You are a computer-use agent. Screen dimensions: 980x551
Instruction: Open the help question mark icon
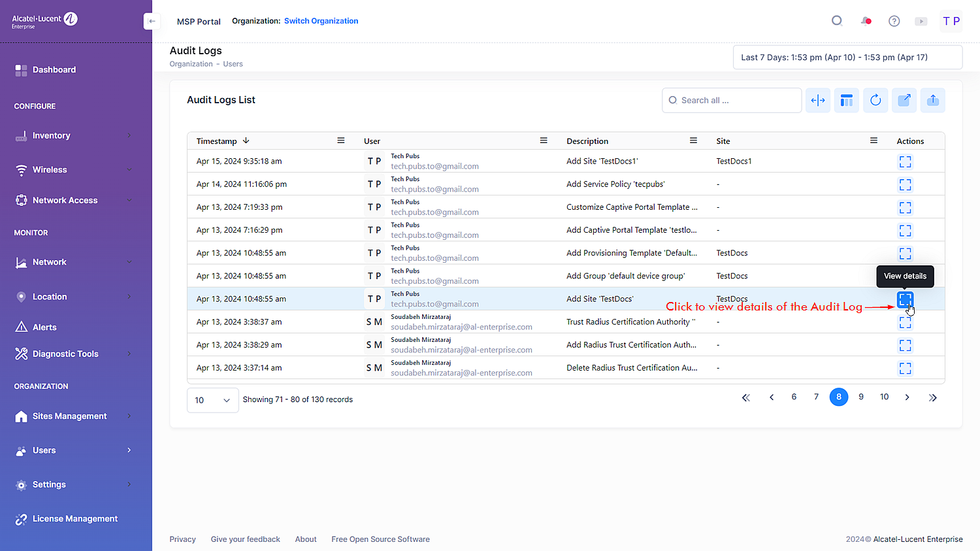894,21
